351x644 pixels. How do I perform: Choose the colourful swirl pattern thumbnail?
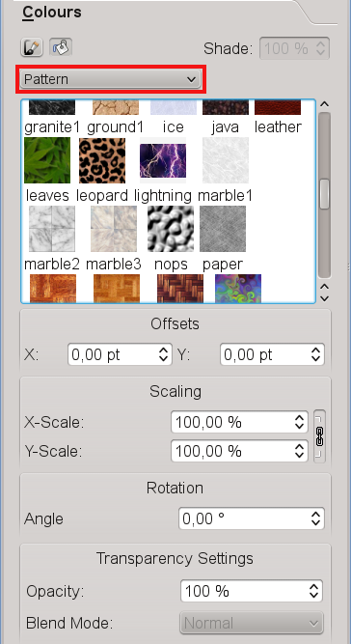click(238, 289)
